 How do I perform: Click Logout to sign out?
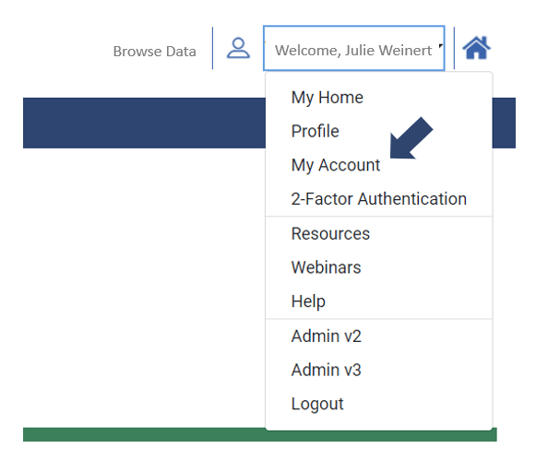point(317,404)
